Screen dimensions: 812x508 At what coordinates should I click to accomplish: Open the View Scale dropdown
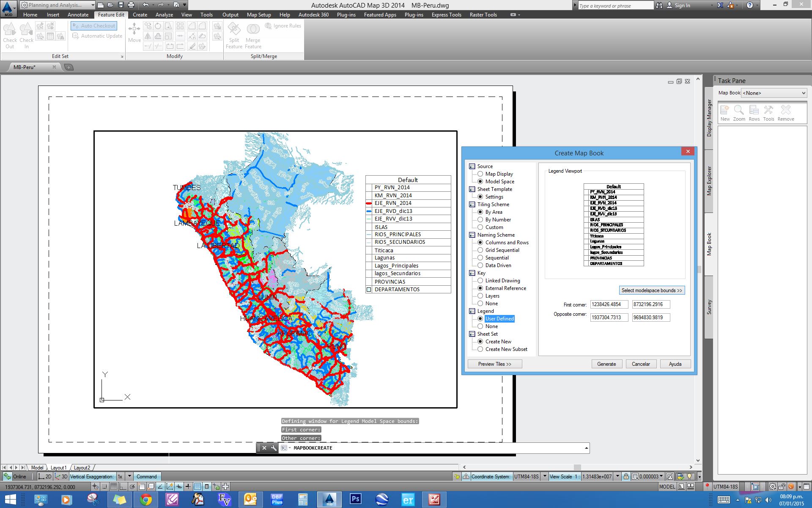tap(617, 476)
